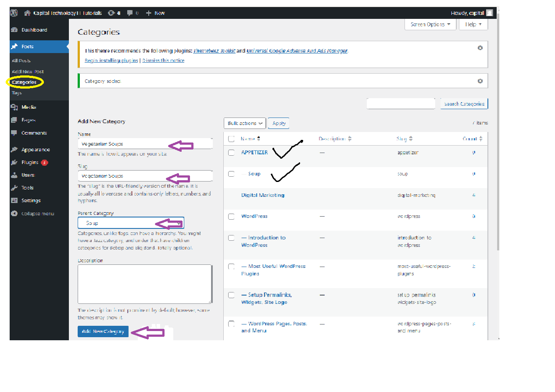Click the Add New Category button
555x392 pixels.
(103, 331)
